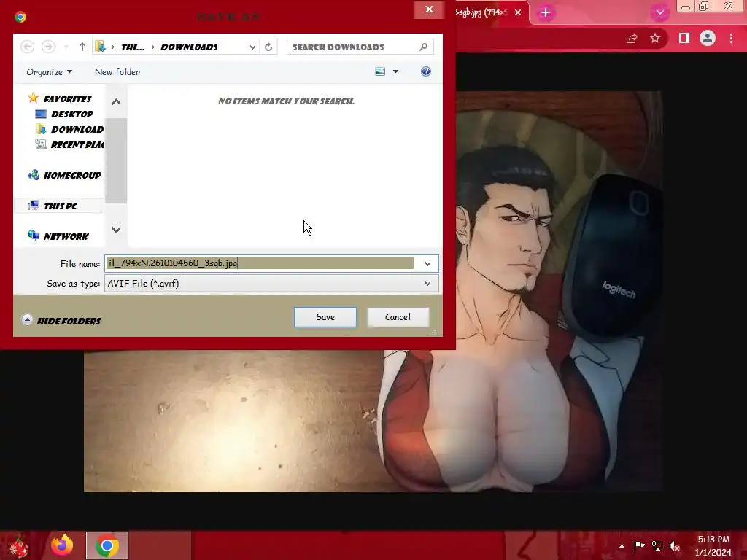The width and height of the screenshot is (747, 560).
Task: Switch to Chrome in the taskbar
Action: (107, 545)
